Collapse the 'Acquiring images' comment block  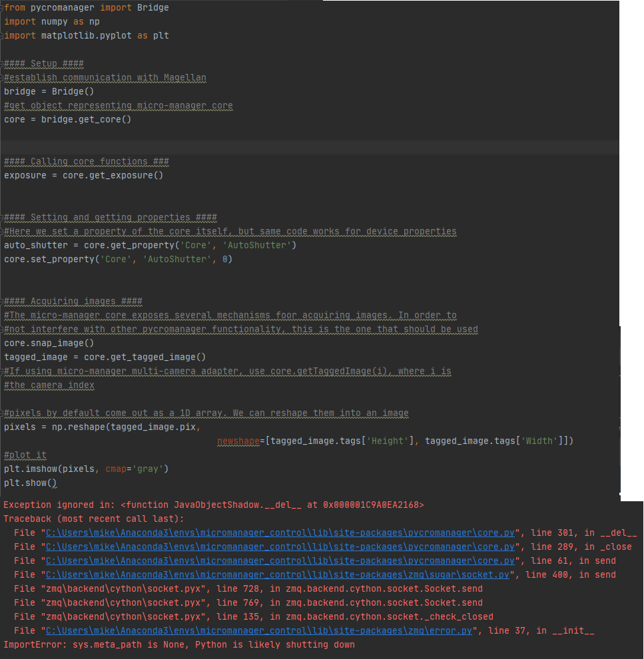[2, 301]
